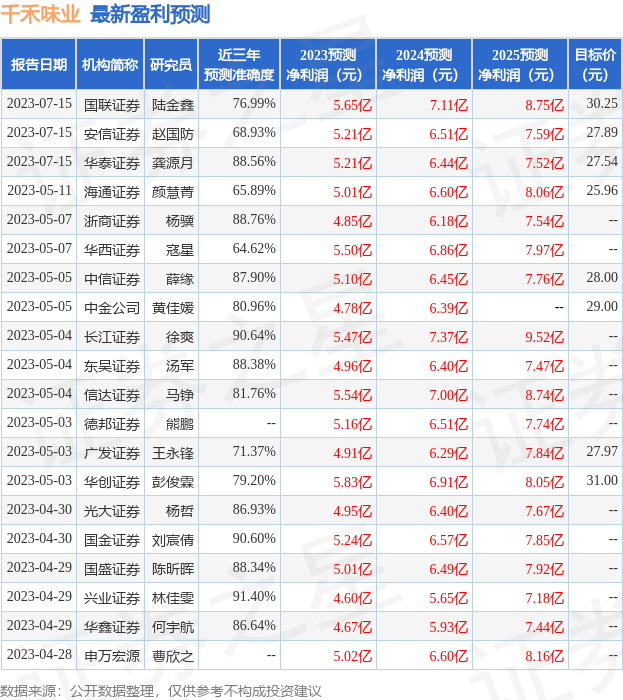The height and width of the screenshot is (700, 623).
Task: Click 2023 forecast 4.78亿
Action: click(353, 308)
